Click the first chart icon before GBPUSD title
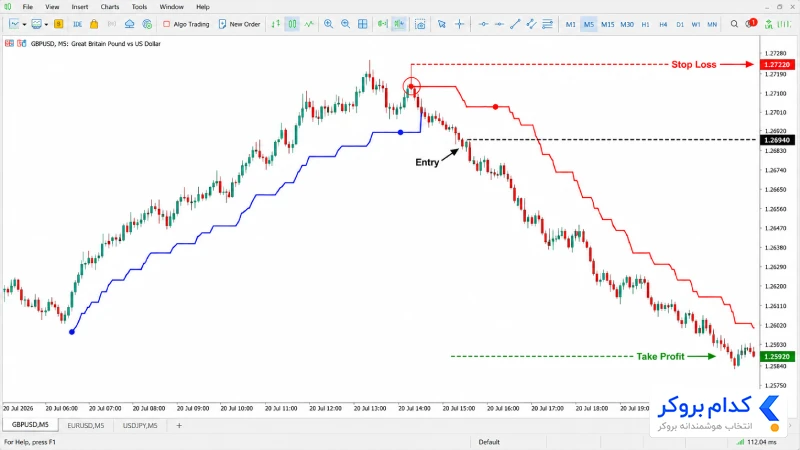Image resolution: width=800 pixels, height=450 pixels. pyautogui.click(x=9, y=43)
